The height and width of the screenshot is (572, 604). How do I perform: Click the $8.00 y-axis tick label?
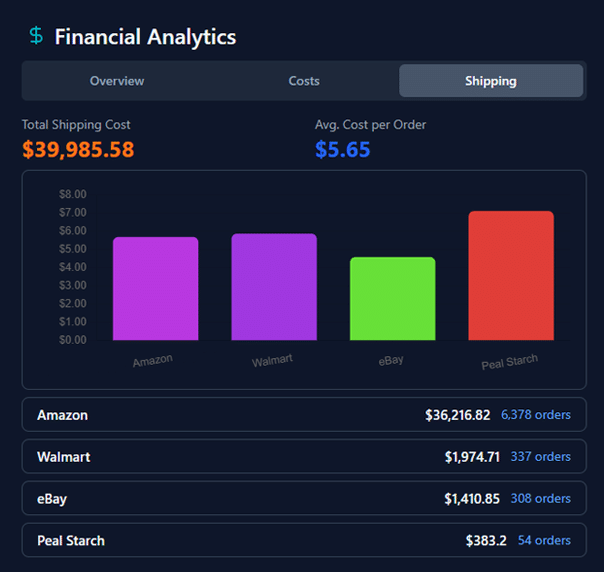pos(72,194)
